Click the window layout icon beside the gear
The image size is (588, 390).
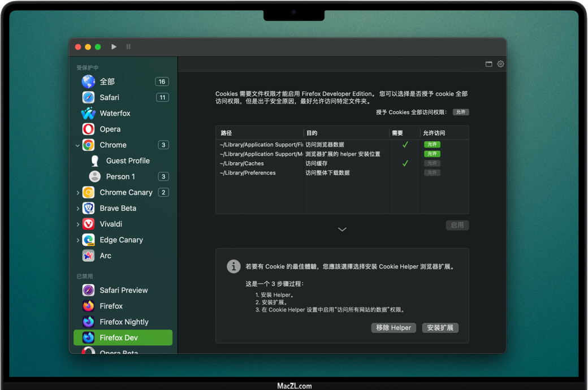(489, 64)
